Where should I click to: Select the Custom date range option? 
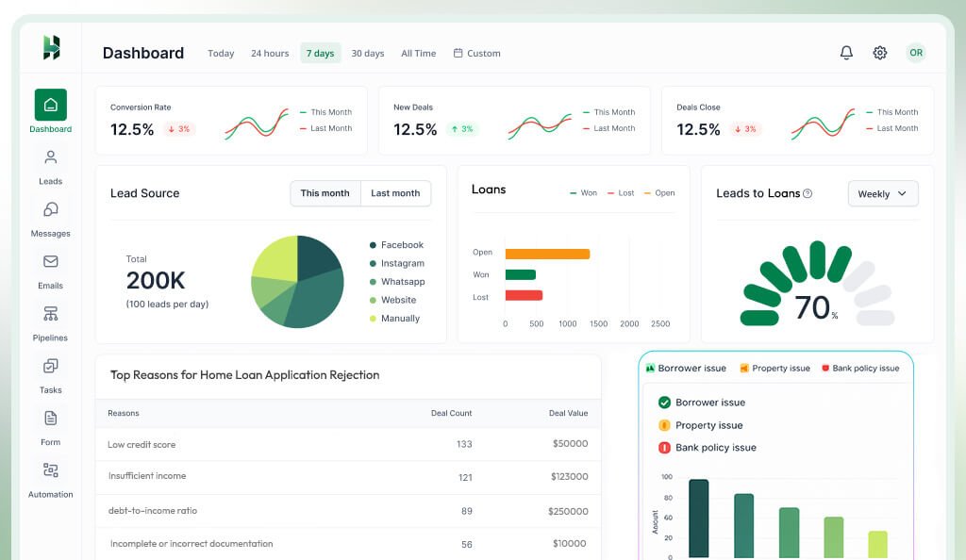(476, 54)
